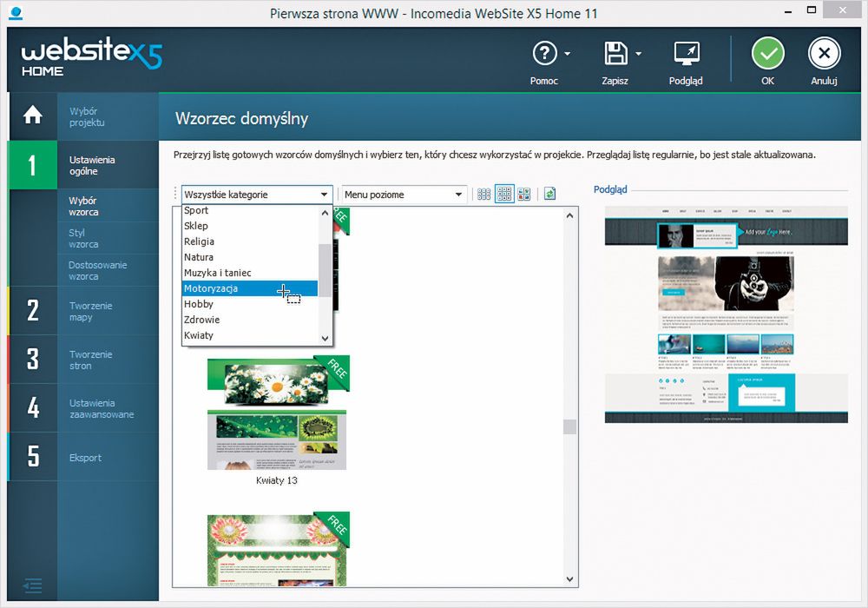Screen dimensions: 868x608
Task: Confirm with the green OK checkmark
Action: [x=768, y=53]
